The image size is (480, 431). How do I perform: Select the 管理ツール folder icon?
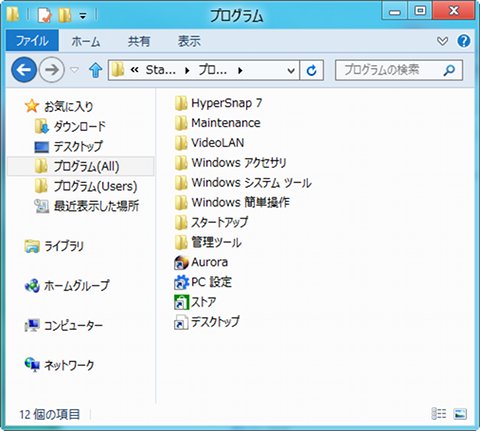(x=181, y=242)
